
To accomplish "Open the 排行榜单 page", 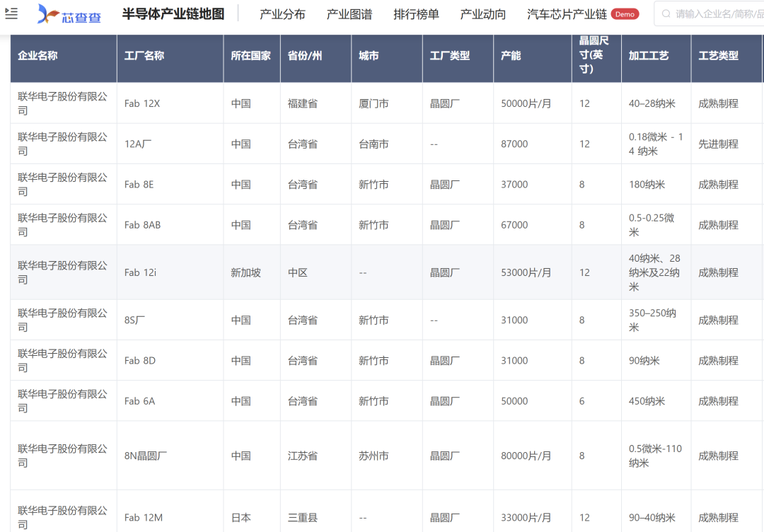I will [416, 14].
